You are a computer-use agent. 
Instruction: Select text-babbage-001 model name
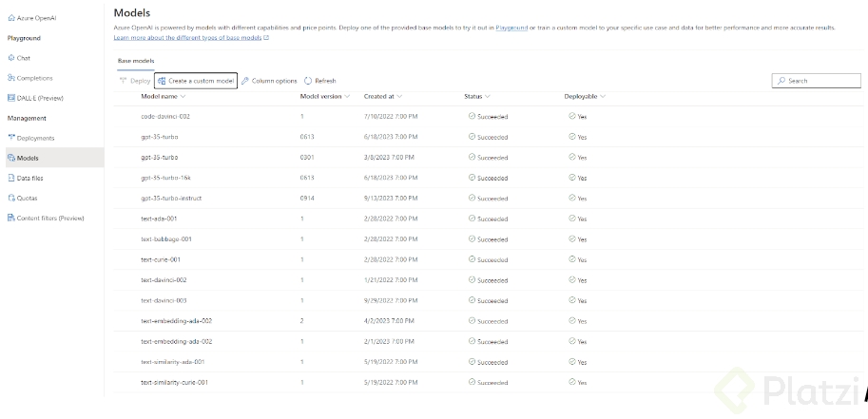pos(166,239)
